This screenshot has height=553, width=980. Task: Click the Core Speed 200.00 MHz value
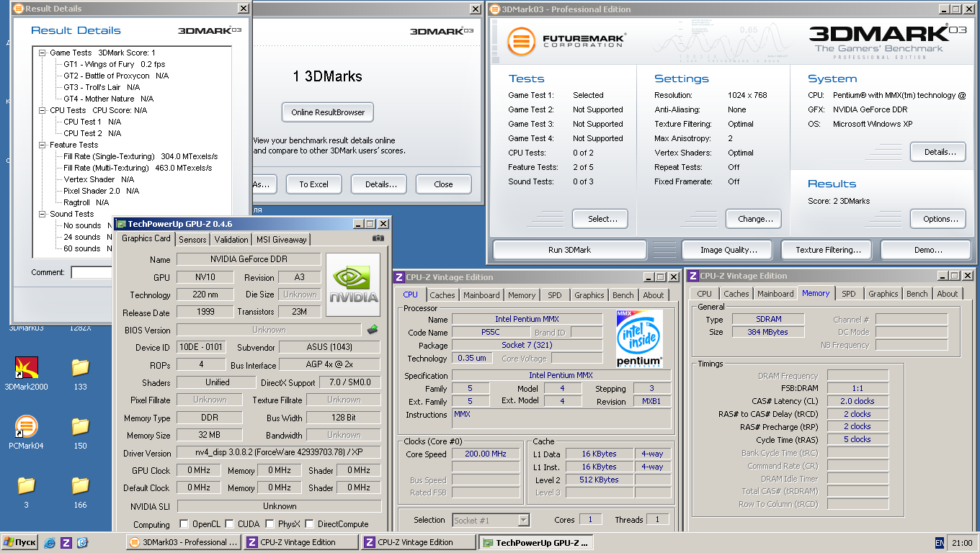(x=485, y=454)
